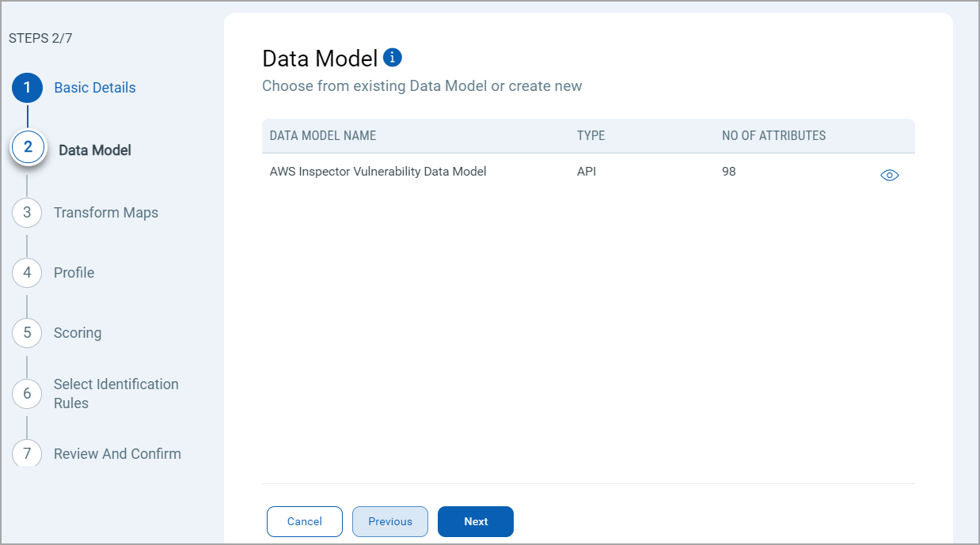Open Select Identification Rules step
Screen dimensions: 980x545
pos(116,393)
